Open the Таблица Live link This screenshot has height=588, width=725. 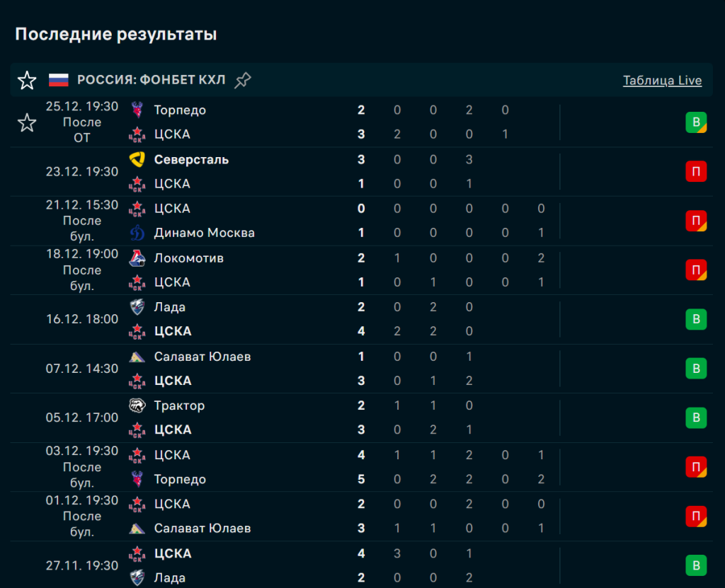[662, 81]
